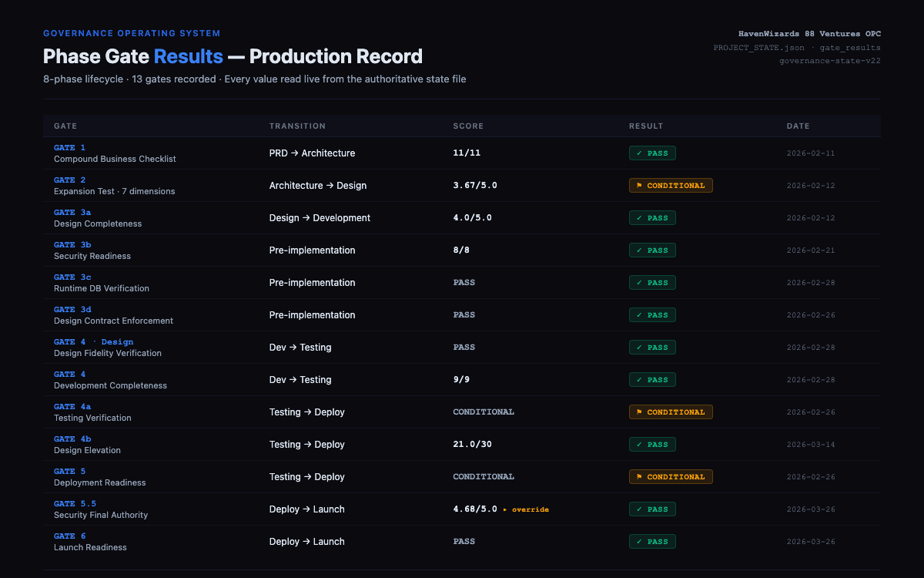The width and height of the screenshot is (924, 578).
Task: Click the GATE 3a label
Action: point(72,212)
